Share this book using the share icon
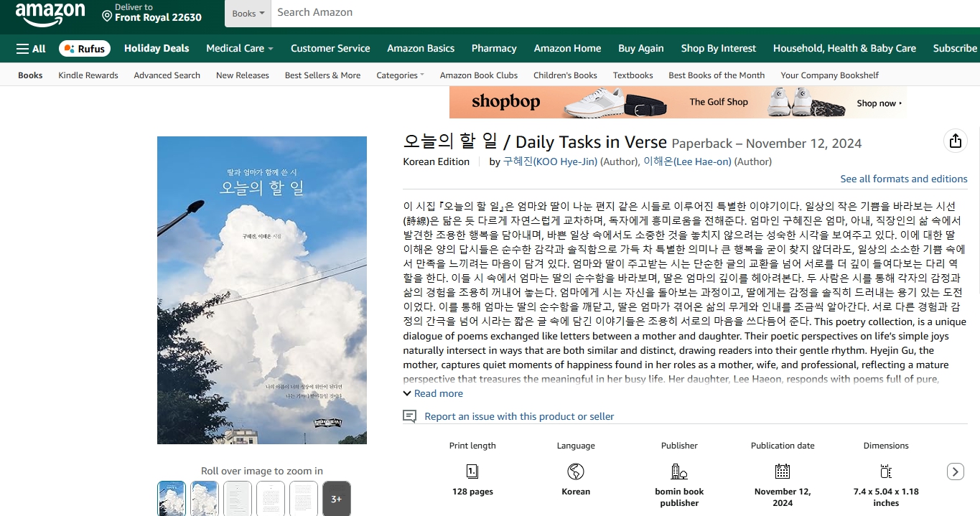The width and height of the screenshot is (980, 516). click(x=955, y=141)
